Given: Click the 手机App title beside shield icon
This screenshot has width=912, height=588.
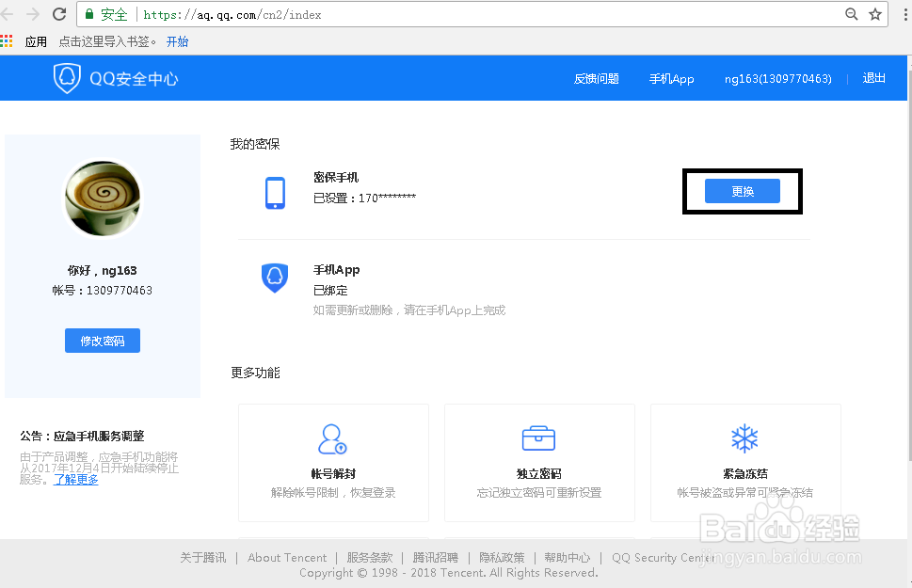Looking at the screenshot, I should click(x=337, y=270).
